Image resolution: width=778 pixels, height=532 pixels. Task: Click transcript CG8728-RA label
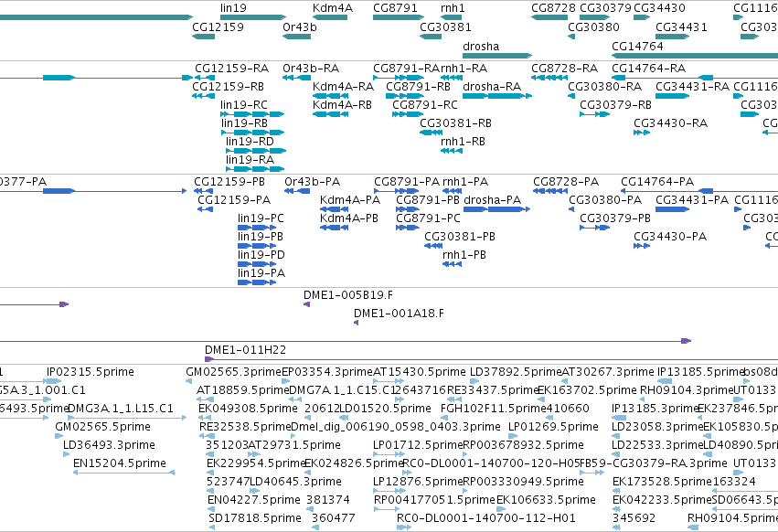(565, 68)
